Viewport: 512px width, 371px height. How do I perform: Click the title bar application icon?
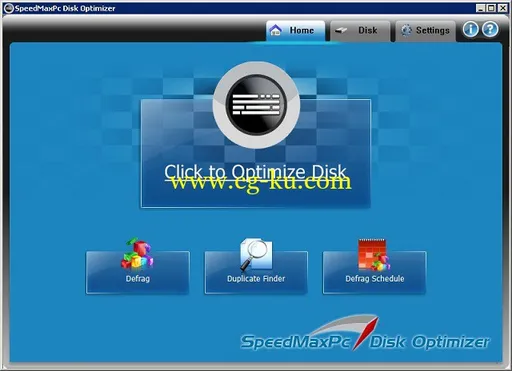[9, 8]
